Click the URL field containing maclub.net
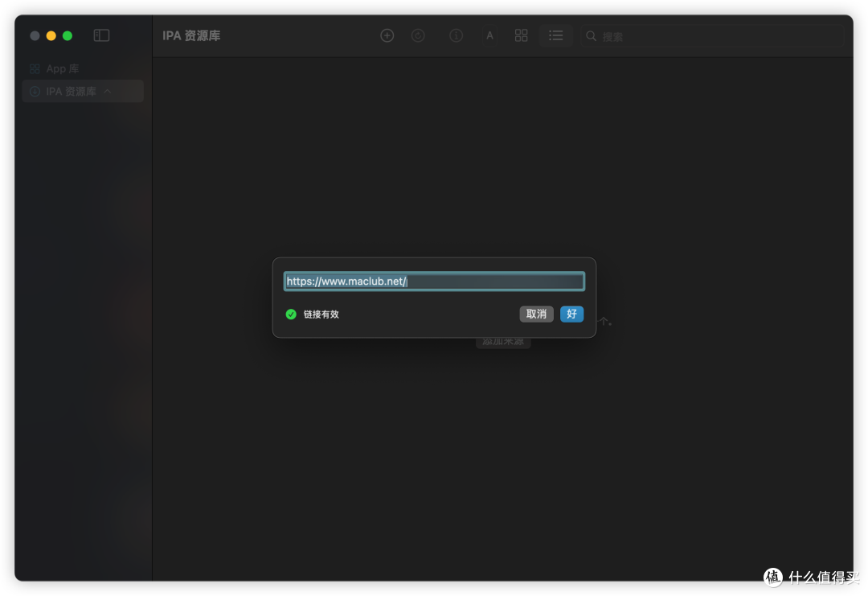 coord(434,282)
